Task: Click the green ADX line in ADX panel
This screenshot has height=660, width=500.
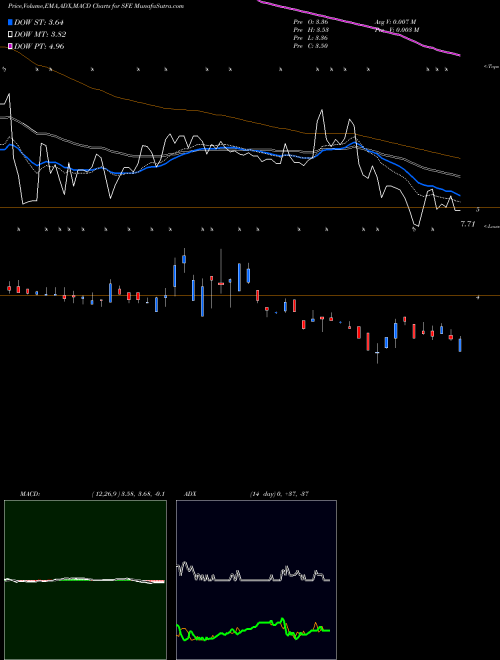Action: [253, 627]
